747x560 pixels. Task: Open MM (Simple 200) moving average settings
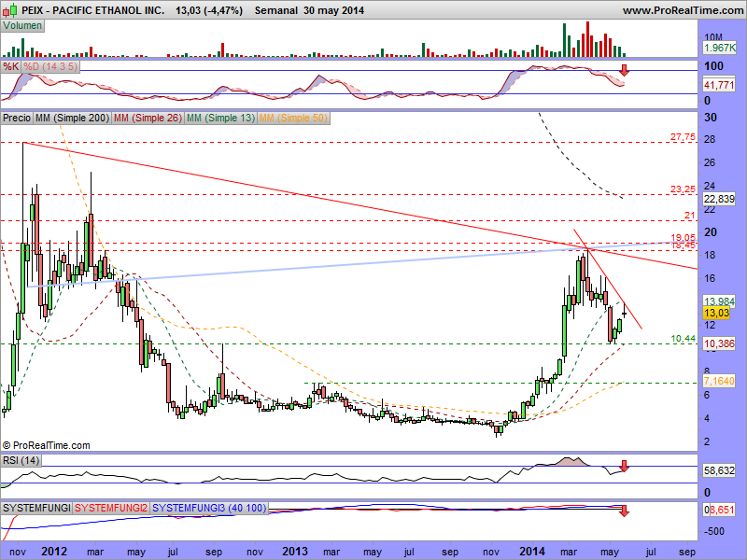73,118
